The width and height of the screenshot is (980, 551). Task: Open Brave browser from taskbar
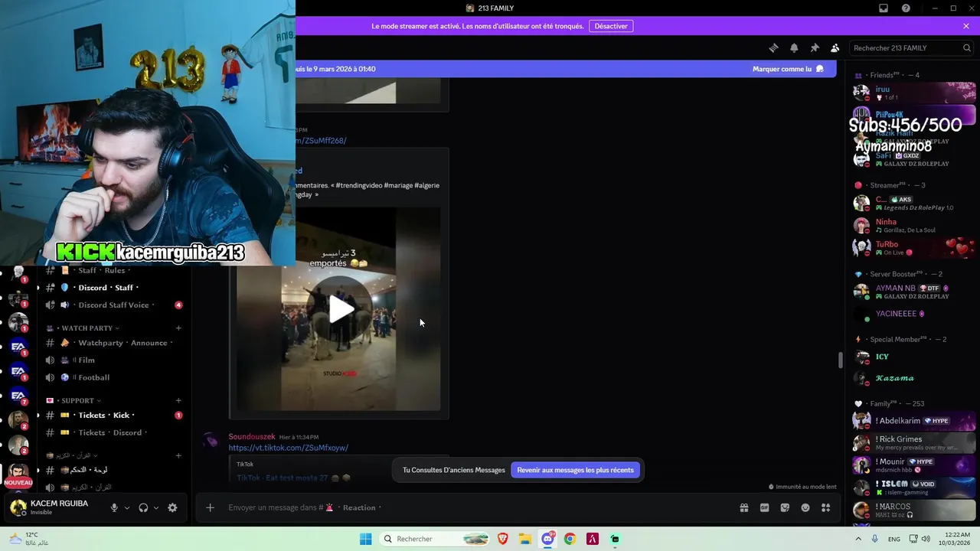(503, 539)
